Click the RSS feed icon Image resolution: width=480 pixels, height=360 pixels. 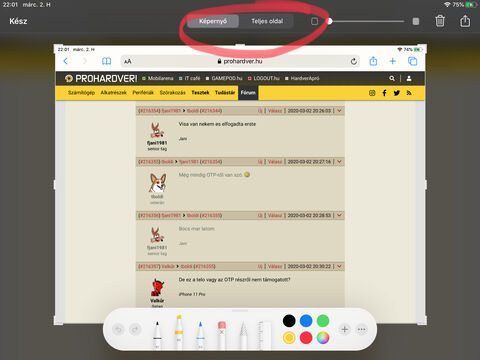409,93
